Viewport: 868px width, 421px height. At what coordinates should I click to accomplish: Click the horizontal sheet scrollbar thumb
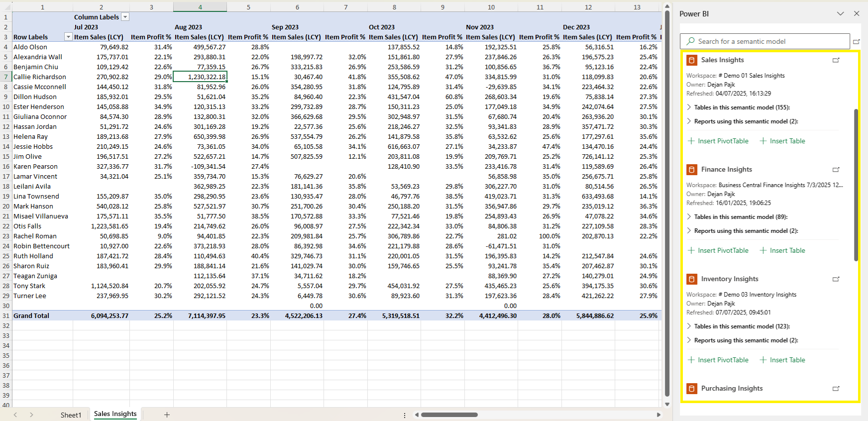coord(449,415)
